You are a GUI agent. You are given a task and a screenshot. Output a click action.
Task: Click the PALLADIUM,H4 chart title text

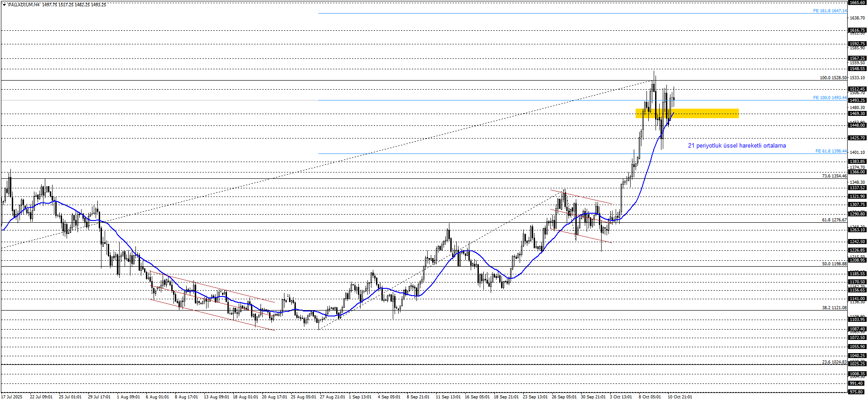[x=24, y=5]
